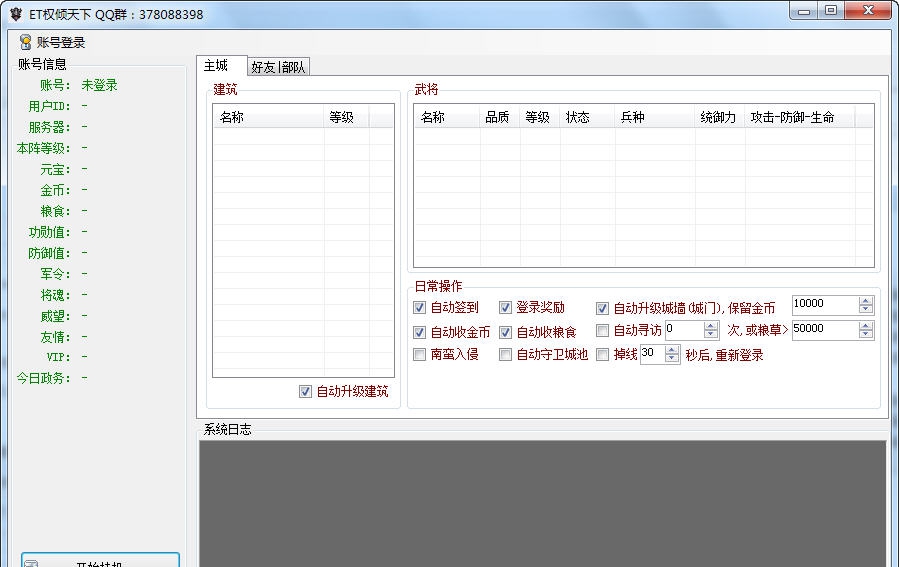Viewport: 899px width, 567px height.
Task: Increase the 粮草 50000 value with up arrow
Action: point(866,326)
